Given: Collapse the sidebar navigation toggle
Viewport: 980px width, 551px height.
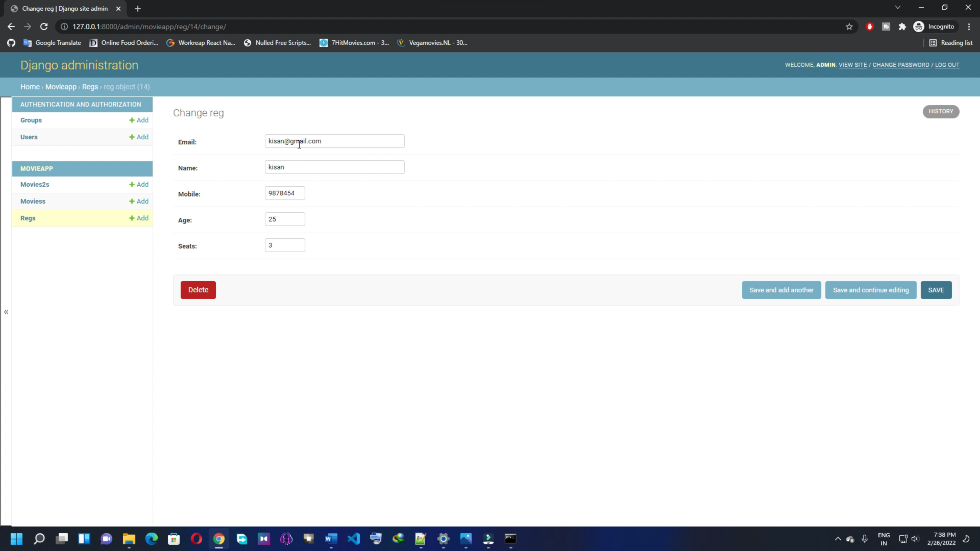Looking at the screenshot, I should pos(6,312).
